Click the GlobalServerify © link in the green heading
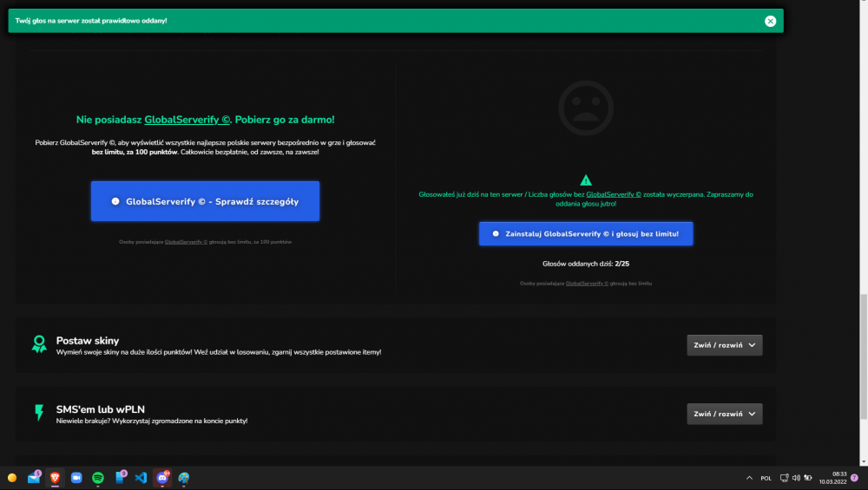The width and height of the screenshot is (868, 490). coord(187,120)
